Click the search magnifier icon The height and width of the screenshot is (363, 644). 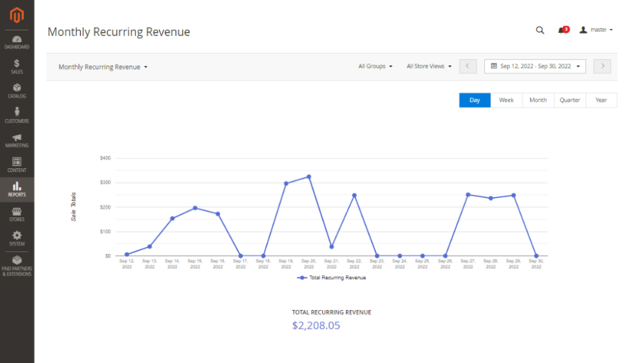540,30
